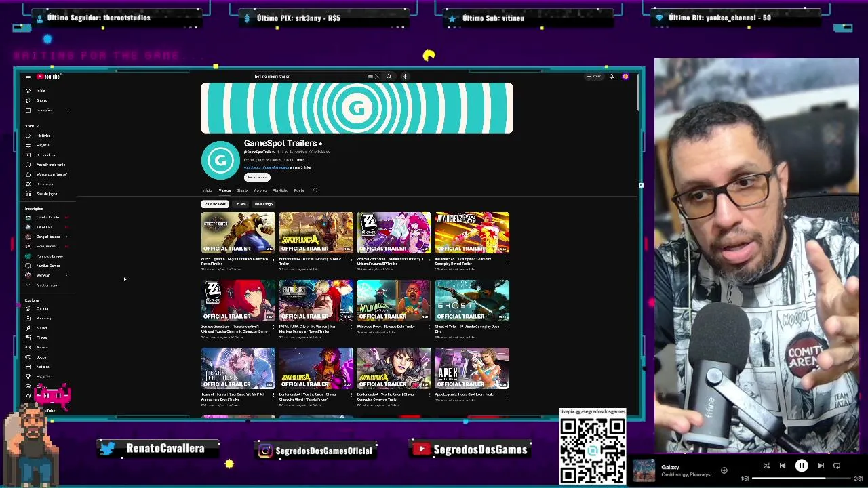This screenshot has width=868, height=488.
Task: Open the Wildwood Down trailer thumbnail
Action: coord(394,300)
